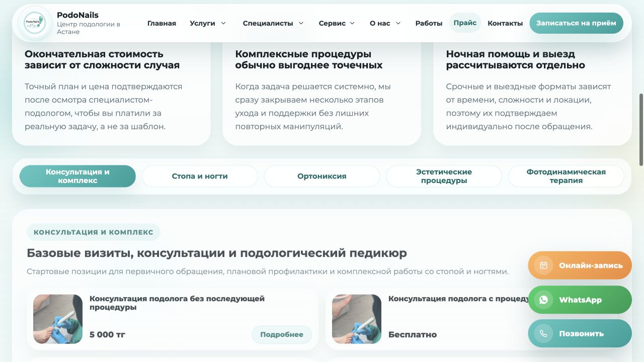The height and width of the screenshot is (362, 644).
Task: Click the 5 000 тг price
Action: coord(107,334)
